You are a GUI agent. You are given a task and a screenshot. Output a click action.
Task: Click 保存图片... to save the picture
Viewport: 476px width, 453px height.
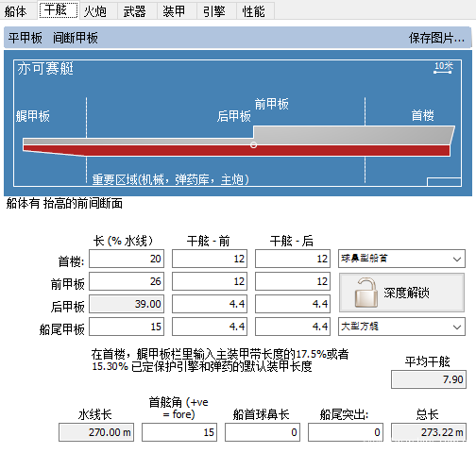click(436, 38)
